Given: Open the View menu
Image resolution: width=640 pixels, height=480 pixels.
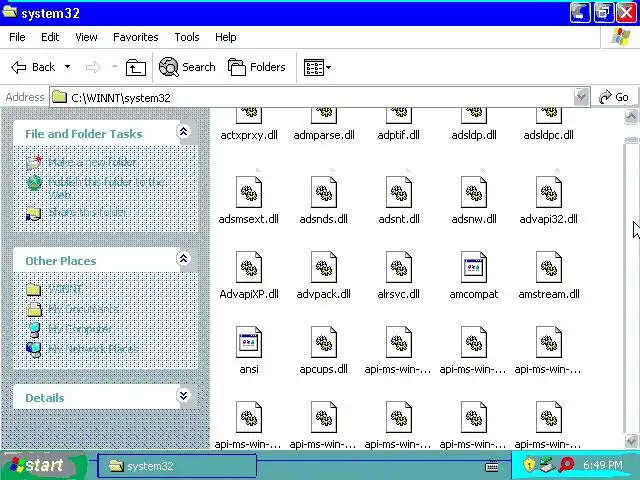Looking at the screenshot, I should (x=86, y=37).
